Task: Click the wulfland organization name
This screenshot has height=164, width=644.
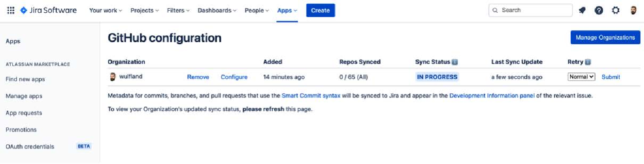Action: [x=131, y=77]
